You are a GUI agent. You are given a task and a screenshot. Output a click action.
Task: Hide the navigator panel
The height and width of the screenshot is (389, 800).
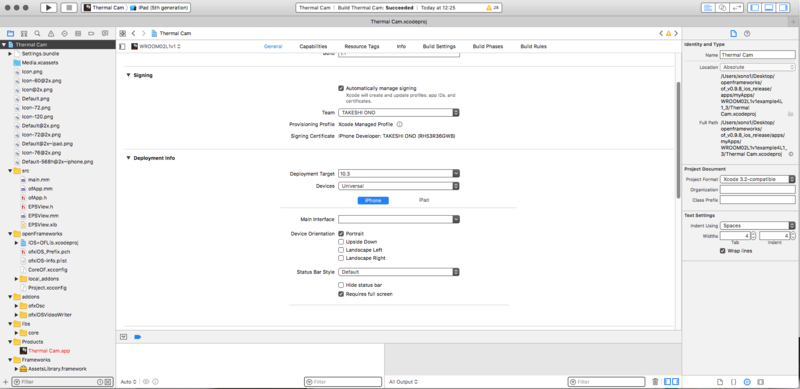755,8
